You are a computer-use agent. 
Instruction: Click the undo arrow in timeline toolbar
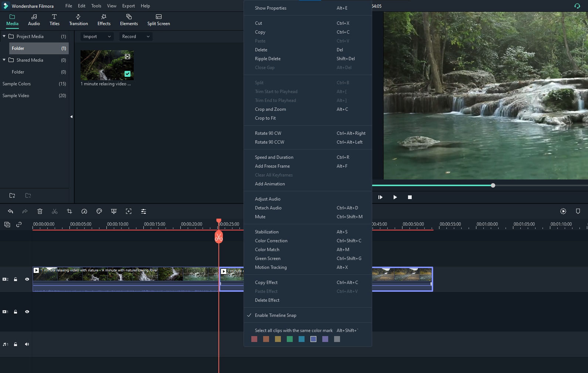[10, 211]
